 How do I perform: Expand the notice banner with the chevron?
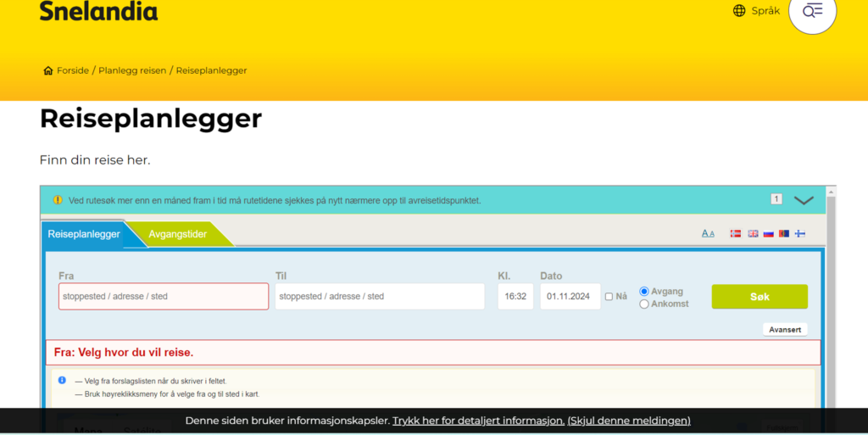[x=804, y=200]
